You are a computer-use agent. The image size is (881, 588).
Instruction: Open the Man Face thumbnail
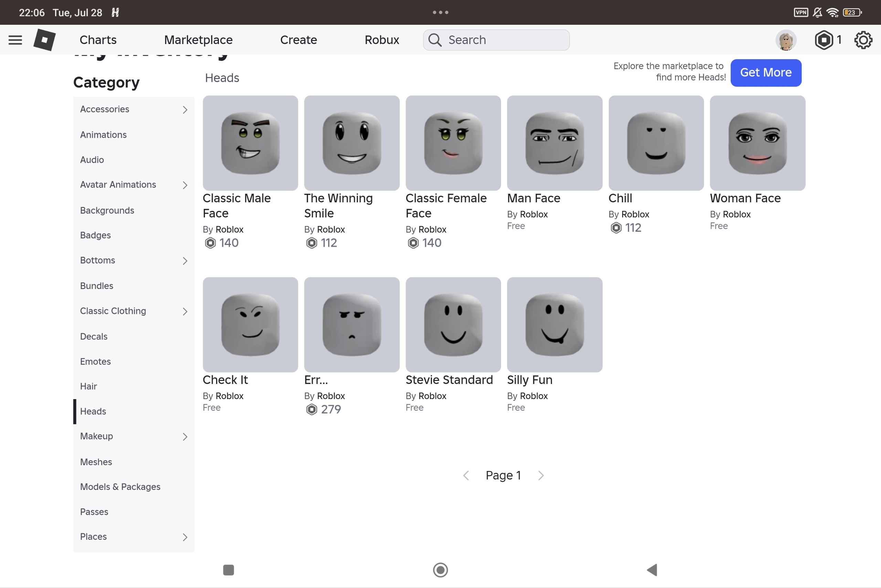point(555,143)
